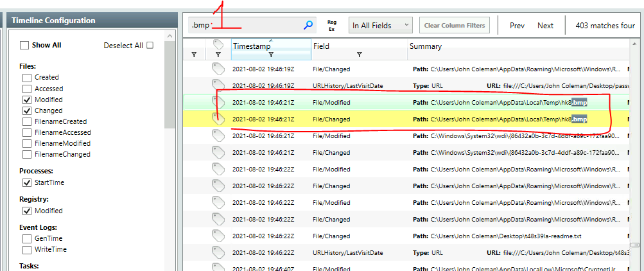Go to the Next search match

(545, 26)
